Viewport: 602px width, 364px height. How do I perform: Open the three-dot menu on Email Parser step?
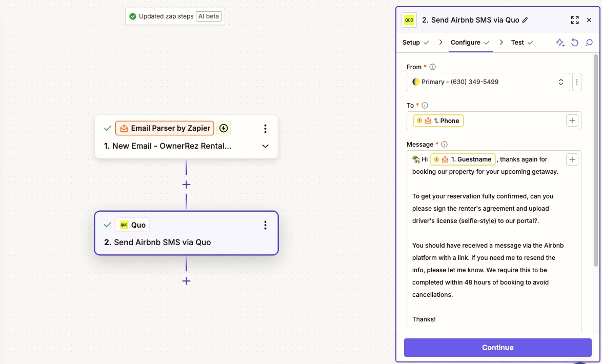tap(265, 129)
